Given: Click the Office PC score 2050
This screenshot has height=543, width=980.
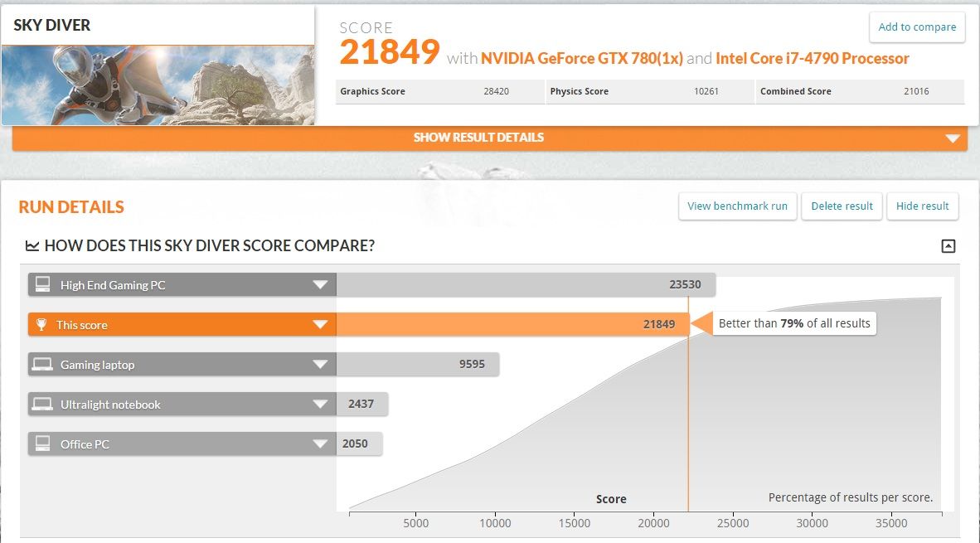Looking at the screenshot, I should tap(355, 444).
